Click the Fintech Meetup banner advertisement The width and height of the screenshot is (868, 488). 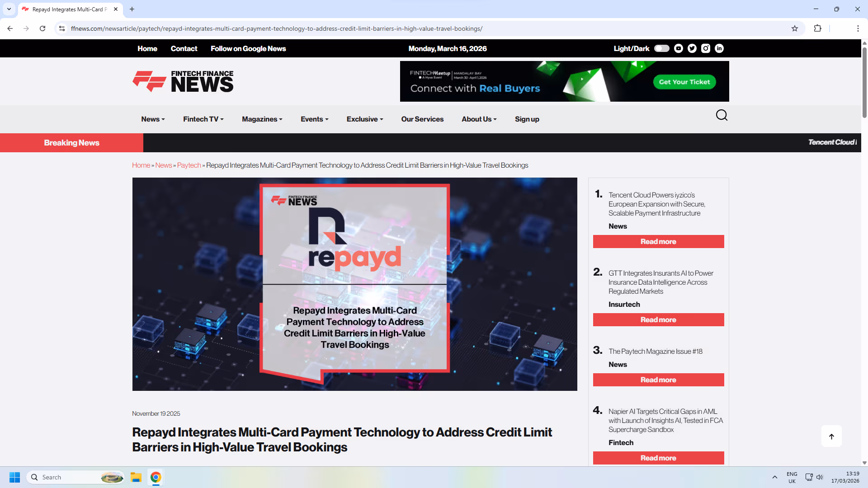(x=565, y=81)
